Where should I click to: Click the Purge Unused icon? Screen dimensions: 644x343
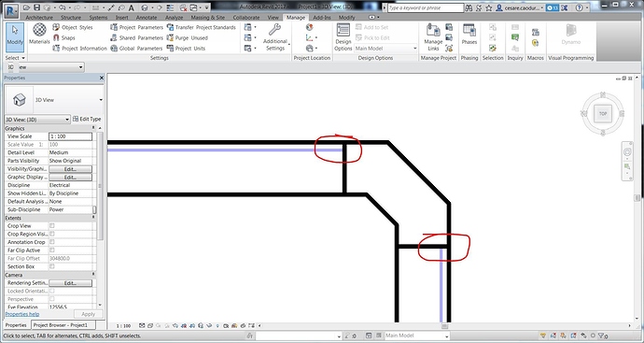point(170,37)
